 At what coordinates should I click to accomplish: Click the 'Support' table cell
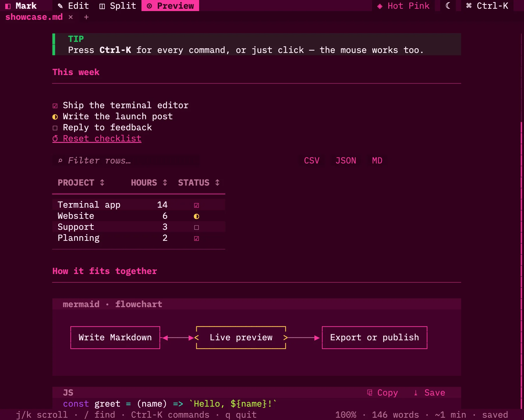[x=76, y=227]
